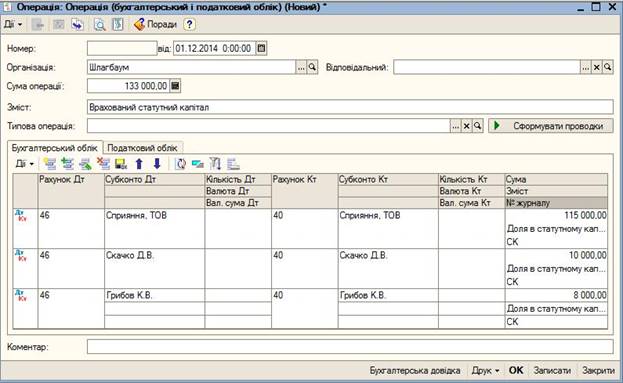This screenshot has height=383, width=623.
Task: Open Типова операція lookup magnifier
Action: [478, 126]
